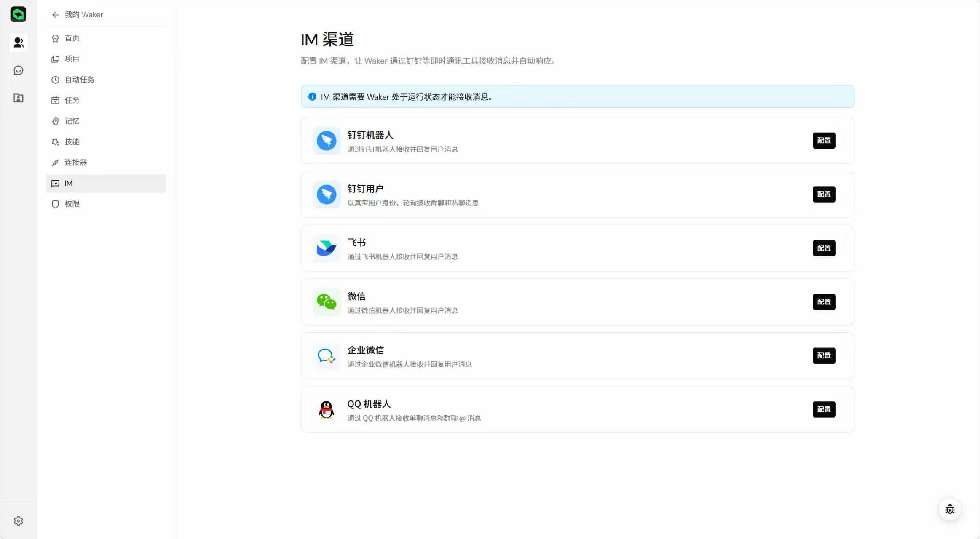980x539 pixels.
Task: Open the profile card icon in rail
Action: coord(18,98)
